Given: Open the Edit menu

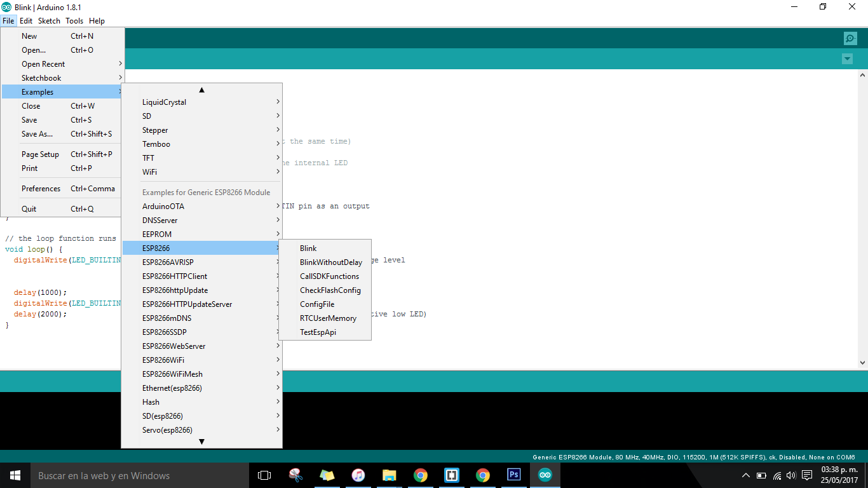Looking at the screenshot, I should pos(26,21).
